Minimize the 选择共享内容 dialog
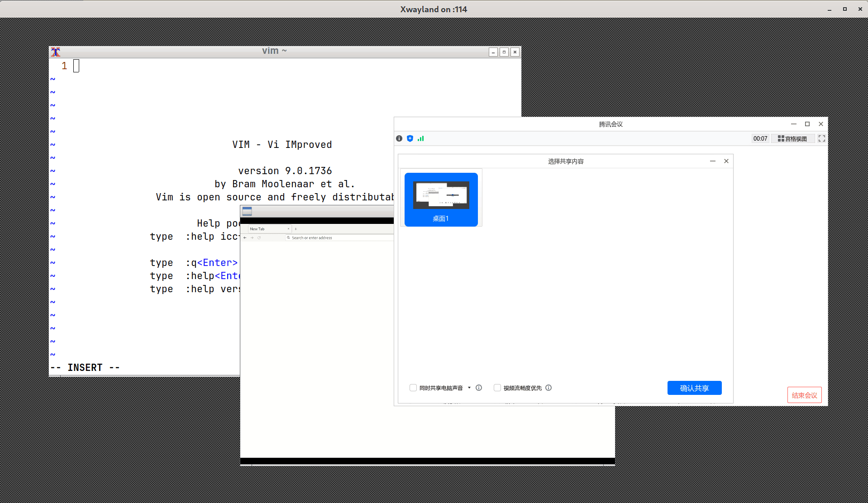The image size is (868, 503). coord(713,161)
